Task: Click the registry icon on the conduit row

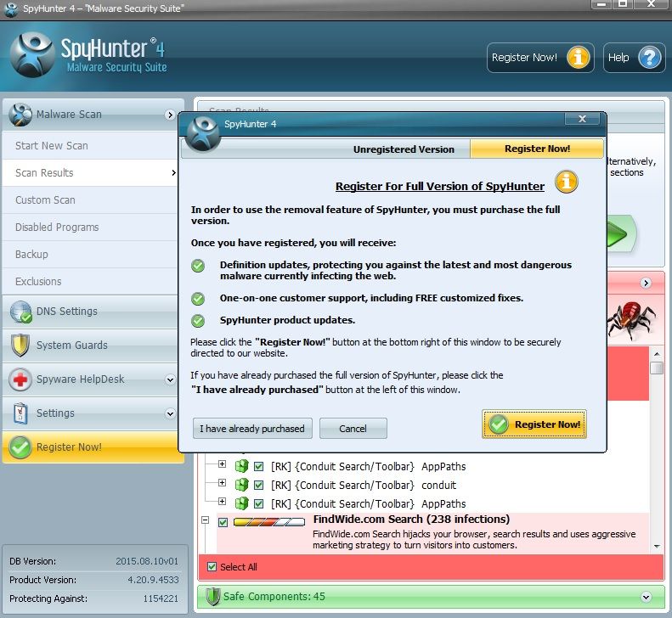Action: (x=242, y=485)
